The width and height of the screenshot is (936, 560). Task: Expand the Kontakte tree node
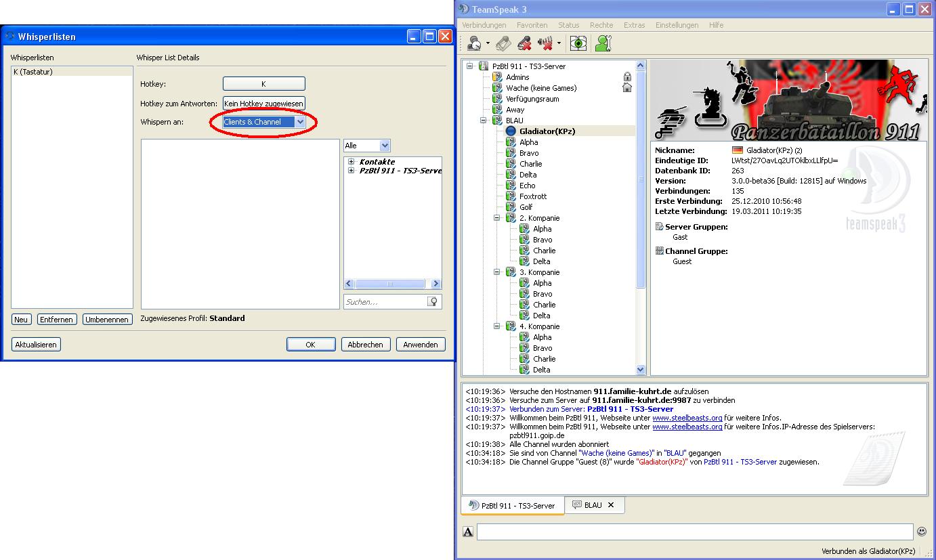(x=351, y=162)
